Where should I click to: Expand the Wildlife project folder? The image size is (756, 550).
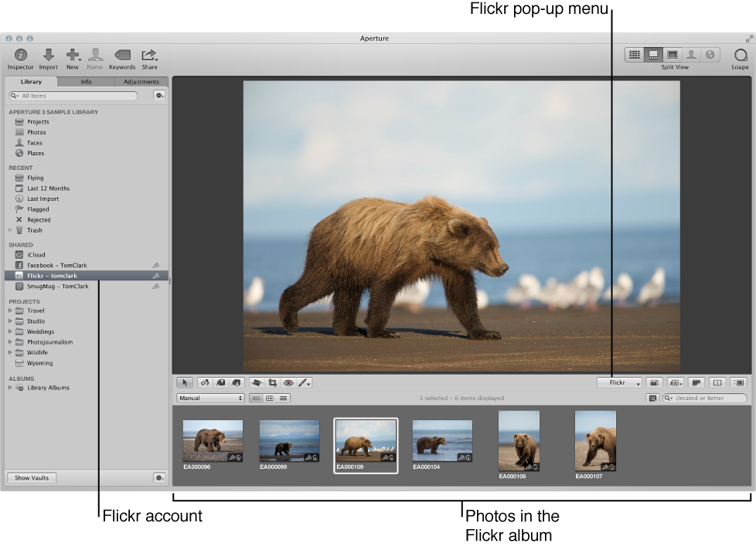click(11, 353)
